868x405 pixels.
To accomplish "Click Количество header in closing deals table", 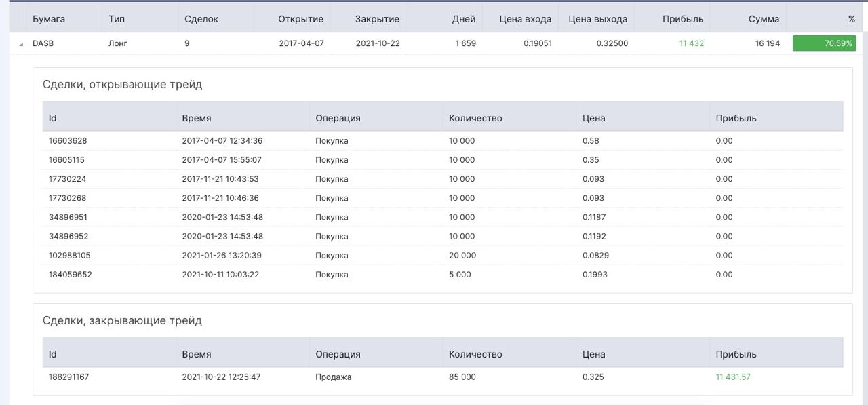I will click(475, 354).
